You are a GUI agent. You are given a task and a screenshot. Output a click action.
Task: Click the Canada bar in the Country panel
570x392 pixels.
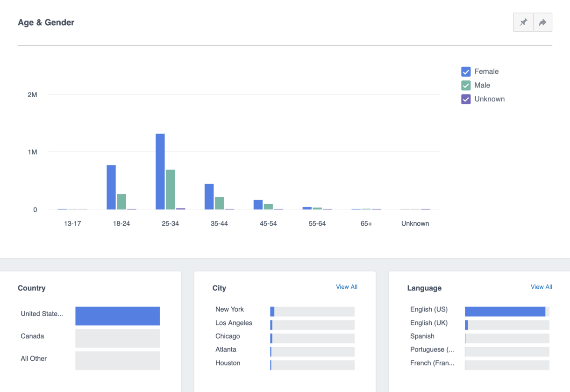(117, 338)
